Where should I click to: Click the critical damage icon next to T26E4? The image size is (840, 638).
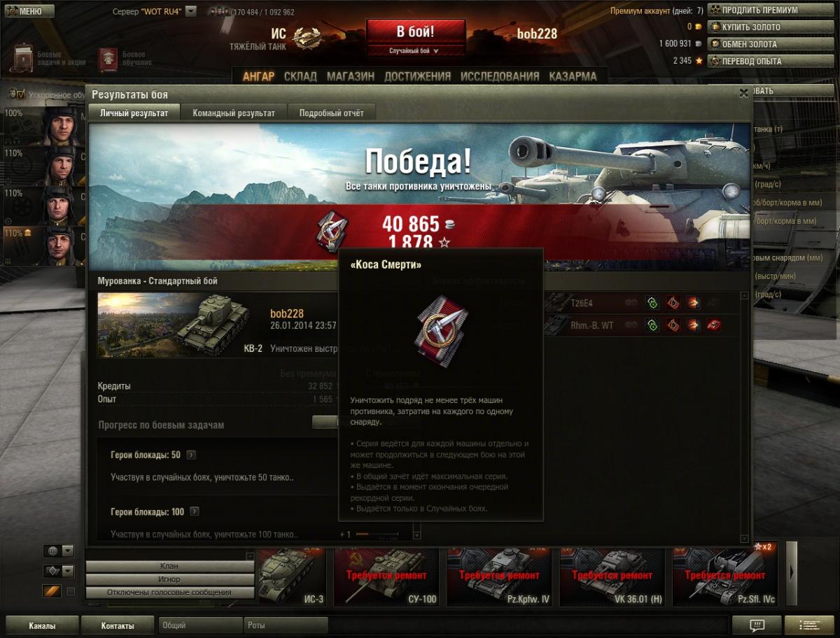point(673,303)
